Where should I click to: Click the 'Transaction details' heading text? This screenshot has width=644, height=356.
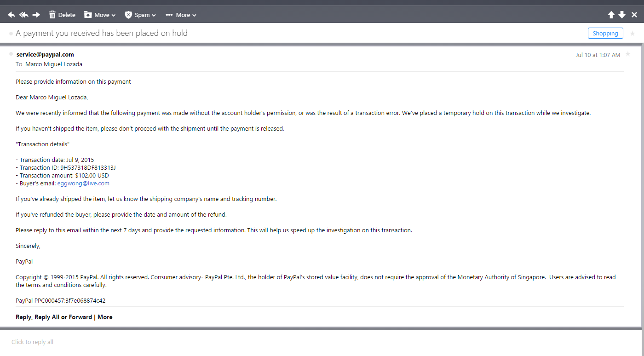[42, 144]
